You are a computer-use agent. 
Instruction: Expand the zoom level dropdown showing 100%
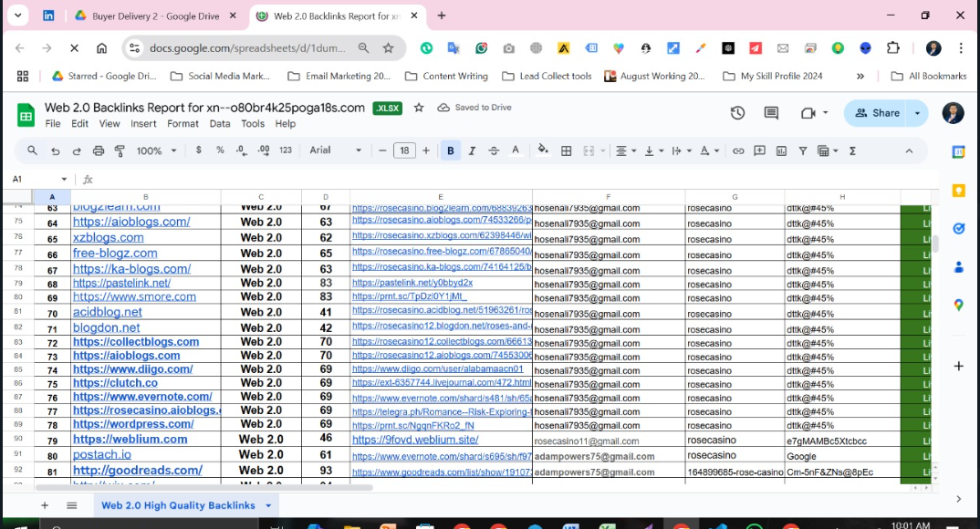[x=155, y=150]
